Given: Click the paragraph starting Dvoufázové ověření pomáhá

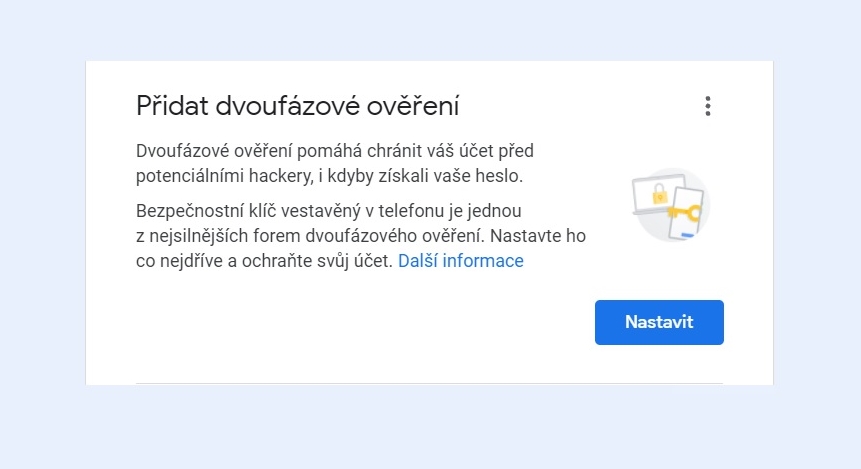Looking at the screenshot, I should point(335,163).
